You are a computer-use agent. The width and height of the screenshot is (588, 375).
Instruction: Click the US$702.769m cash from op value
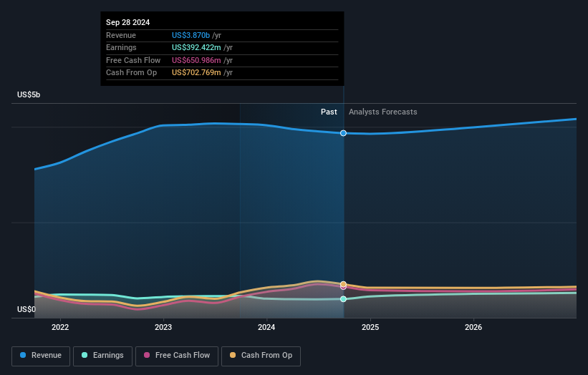(196, 73)
